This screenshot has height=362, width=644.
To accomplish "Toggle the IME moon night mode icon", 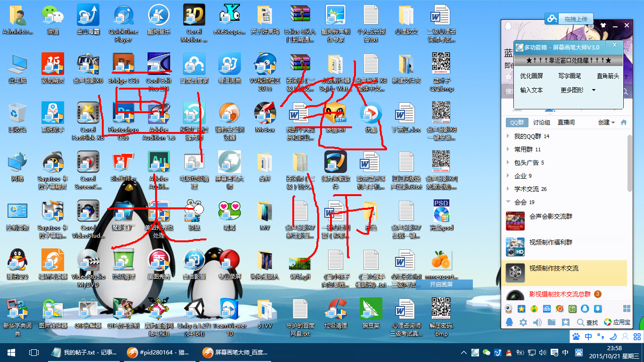I will [613, 337].
